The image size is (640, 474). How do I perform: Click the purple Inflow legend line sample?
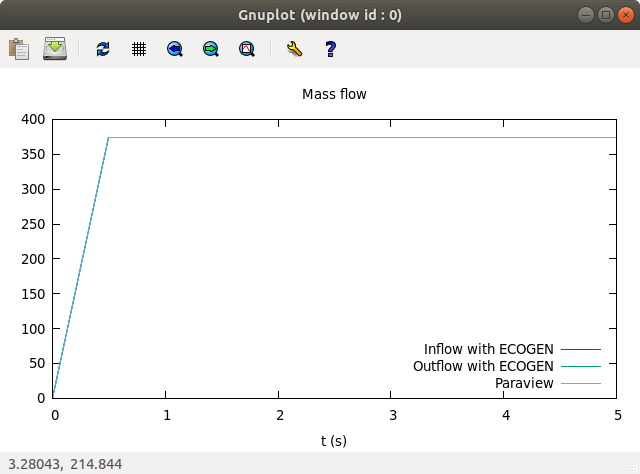[581, 349]
